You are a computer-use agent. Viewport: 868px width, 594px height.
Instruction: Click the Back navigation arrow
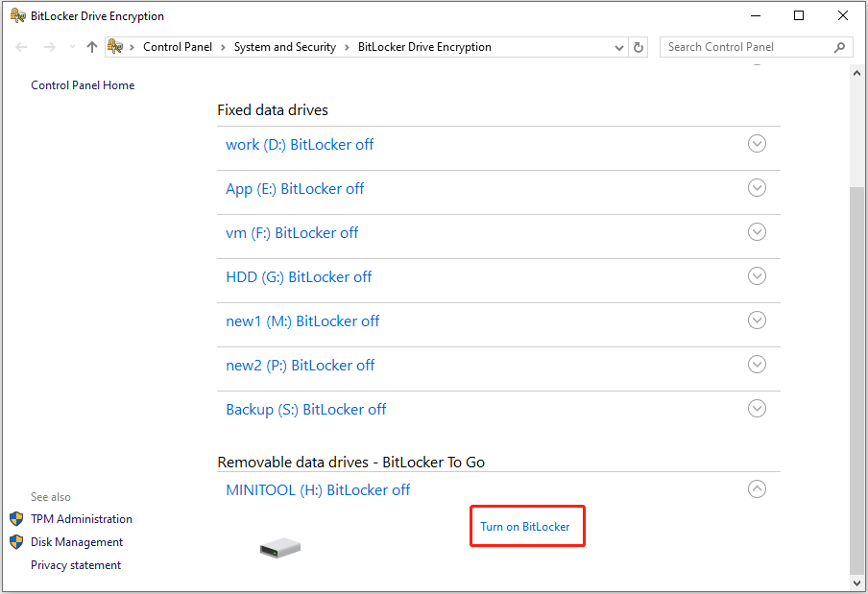22,47
